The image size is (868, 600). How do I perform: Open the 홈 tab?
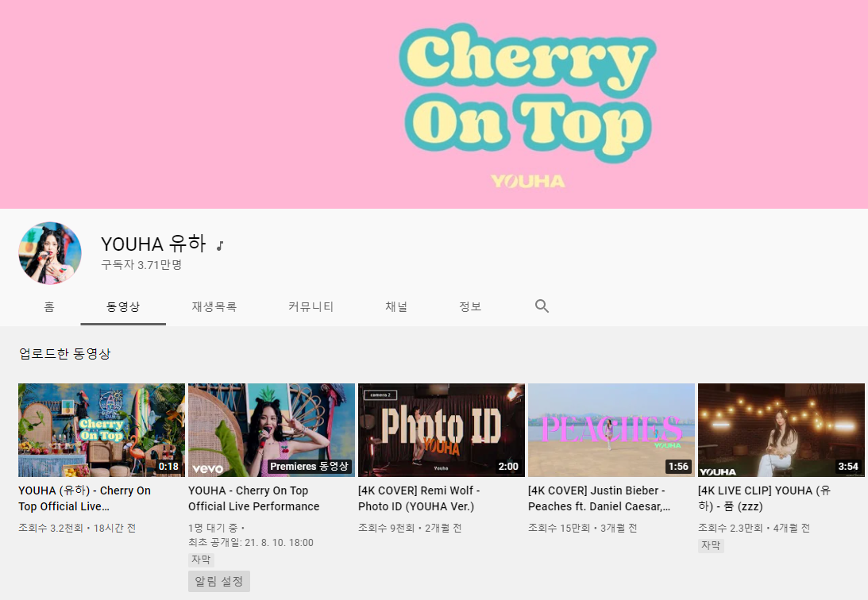click(49, 306)
